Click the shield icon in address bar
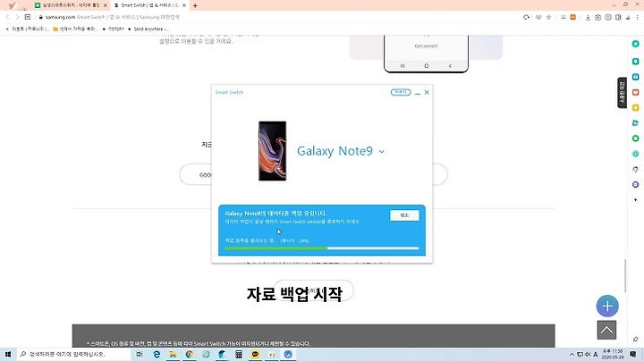The width and height of the screenshot is (644, 361). [538, 17]
